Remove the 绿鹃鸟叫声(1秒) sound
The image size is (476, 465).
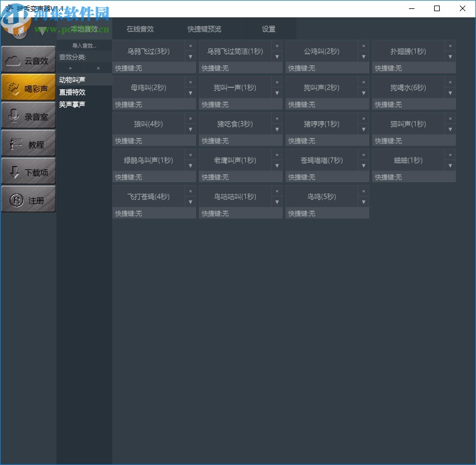coord(191,155)
